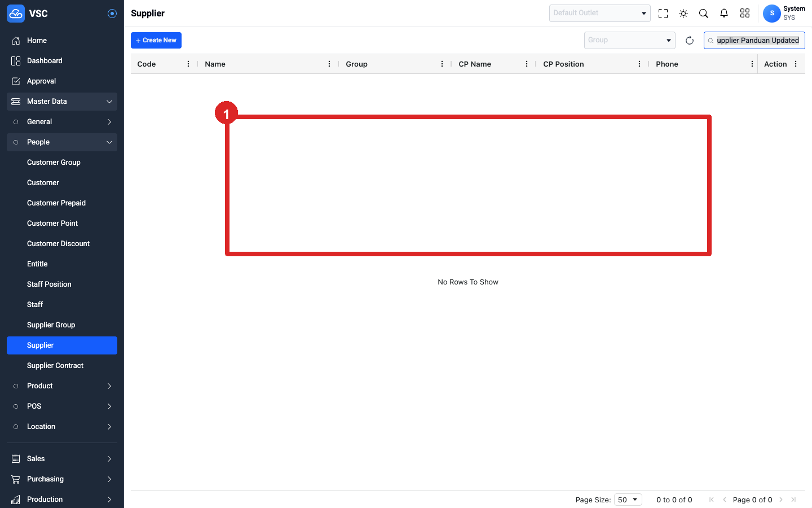Image resolution: width=812 pixels, height=508 pixels.
Task: Open the CP Name column menu icon
Action: click(527, 64)
